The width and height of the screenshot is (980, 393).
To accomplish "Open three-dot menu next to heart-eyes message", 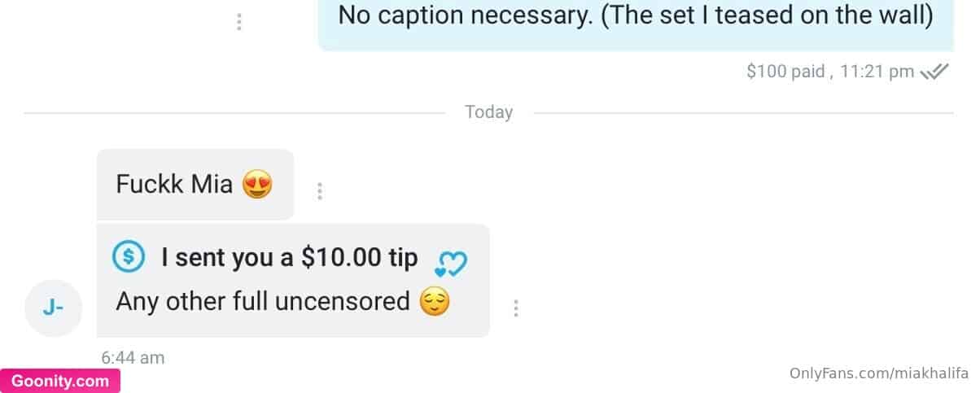I will 320,191.
